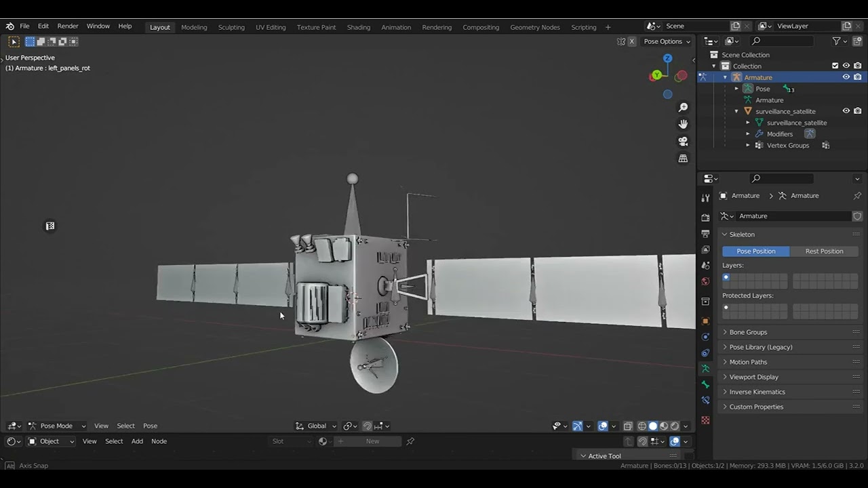Switch to the Geometry Nodes workspace tab
This screenshot has width=868, height=488.
(535, 27)
